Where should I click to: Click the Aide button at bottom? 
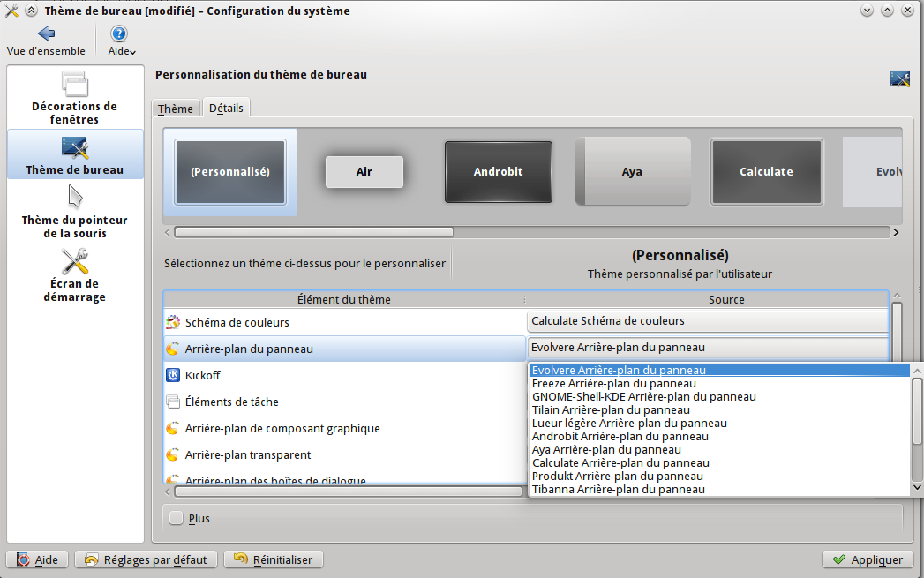pyautogui.click(x=37, y=559)
